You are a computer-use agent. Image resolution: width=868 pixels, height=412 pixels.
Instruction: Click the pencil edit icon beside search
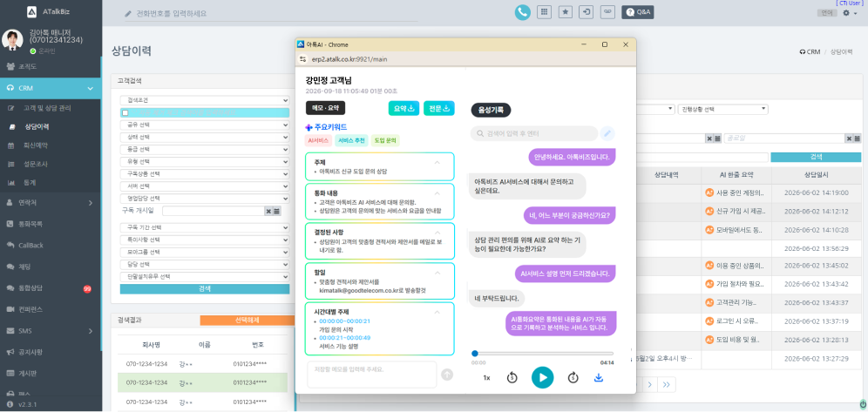pos(607,133)
